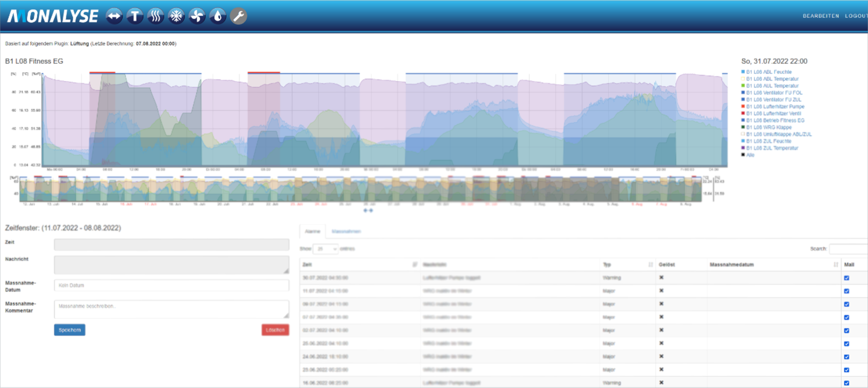Click the Massnahme-Datum input field

171,285
